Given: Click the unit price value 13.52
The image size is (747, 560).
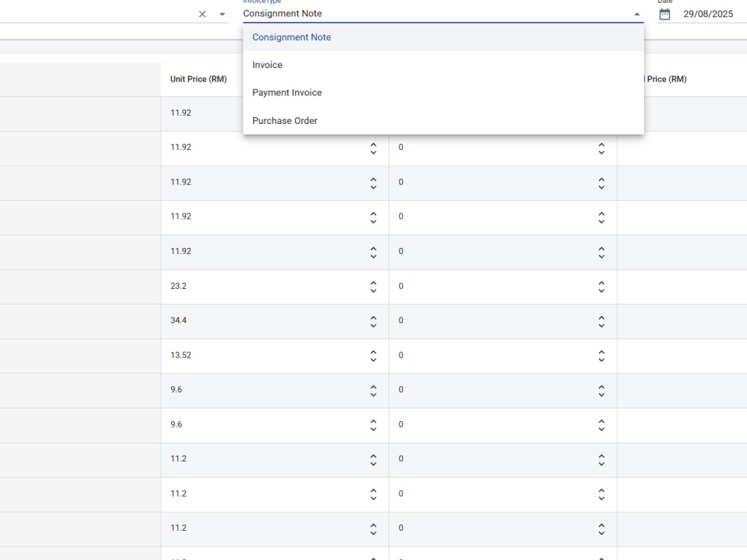Looking at the screenshot, I should pos(181,355).
